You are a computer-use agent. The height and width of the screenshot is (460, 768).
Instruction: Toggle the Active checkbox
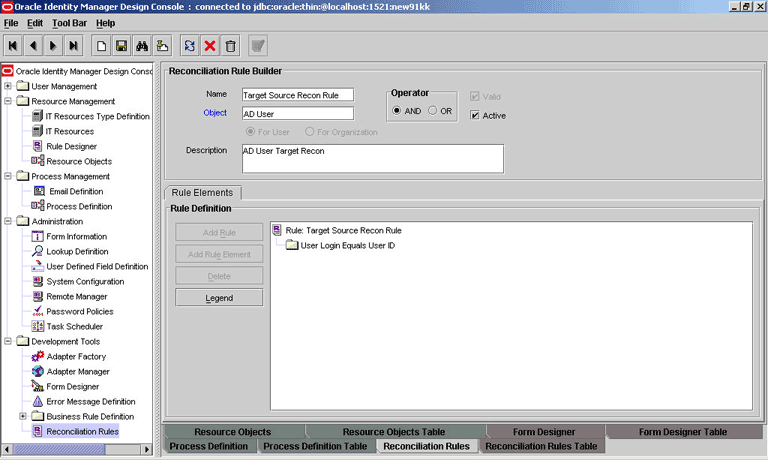475,115
